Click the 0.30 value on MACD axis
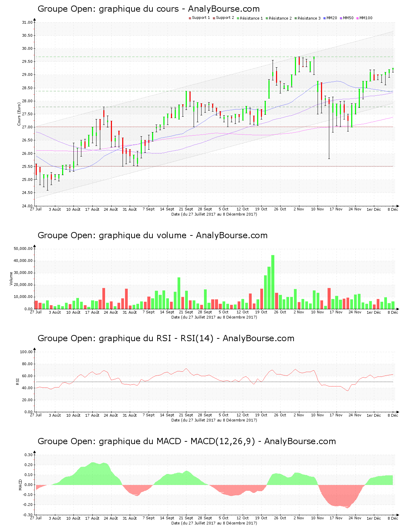Viewport: 412px width, 532px height. (28, 455)
